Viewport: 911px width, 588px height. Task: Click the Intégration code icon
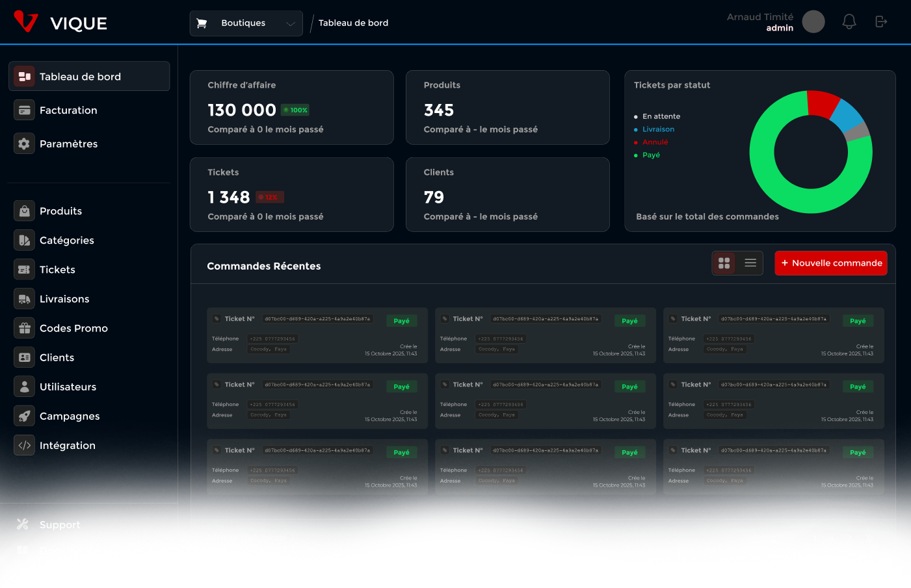(24, 445)
